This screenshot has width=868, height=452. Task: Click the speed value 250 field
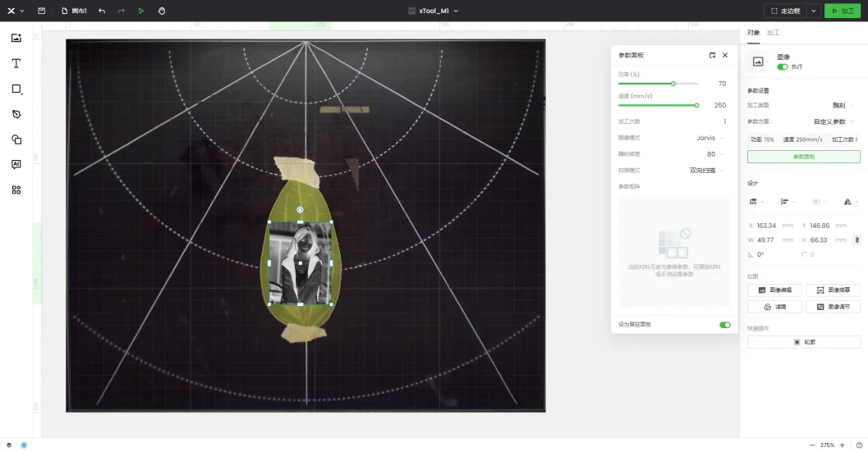(719, 105)
